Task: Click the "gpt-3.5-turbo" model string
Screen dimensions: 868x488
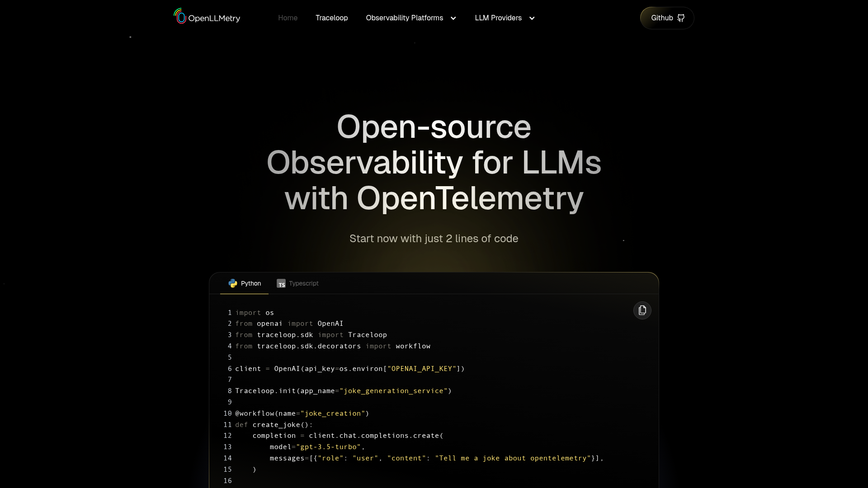Action: 328,447
